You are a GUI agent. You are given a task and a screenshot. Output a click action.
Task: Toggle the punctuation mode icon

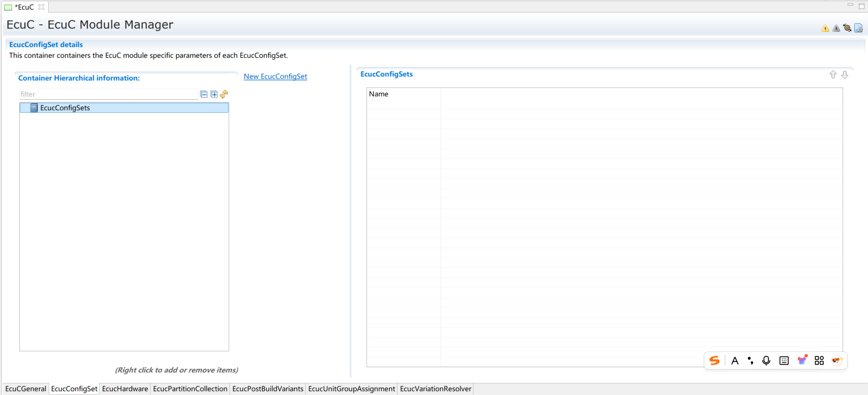pyautogui.click(x=750, y=360)
